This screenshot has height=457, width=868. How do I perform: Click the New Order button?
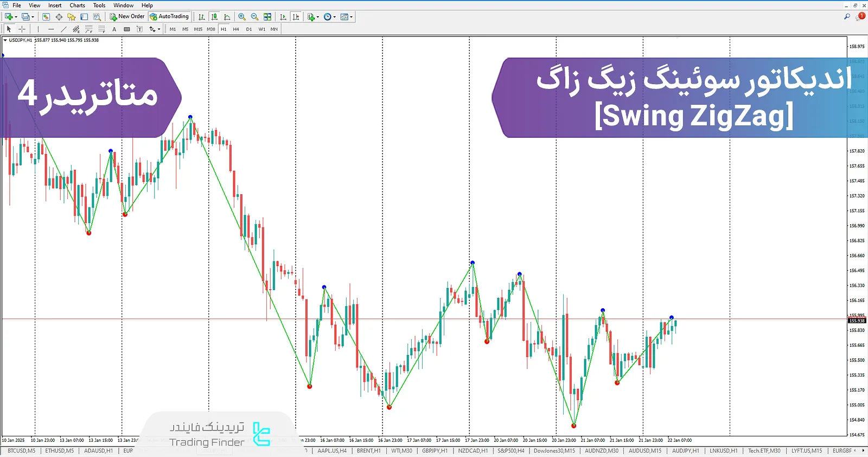(x=127, y=17)
